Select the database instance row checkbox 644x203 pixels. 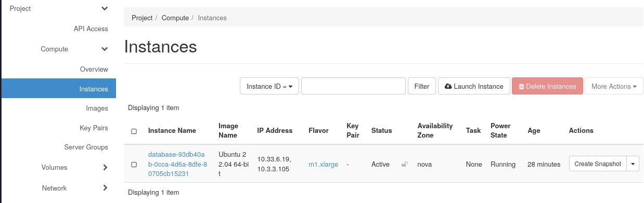coord(134,165)
